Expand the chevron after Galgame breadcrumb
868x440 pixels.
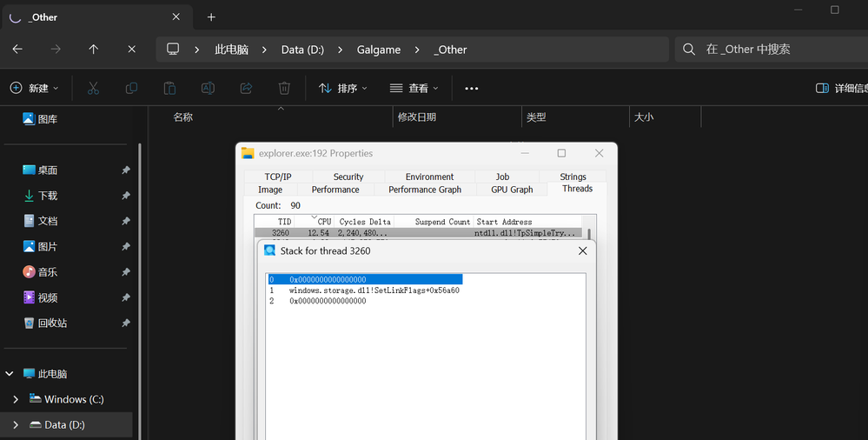point(417,50)
